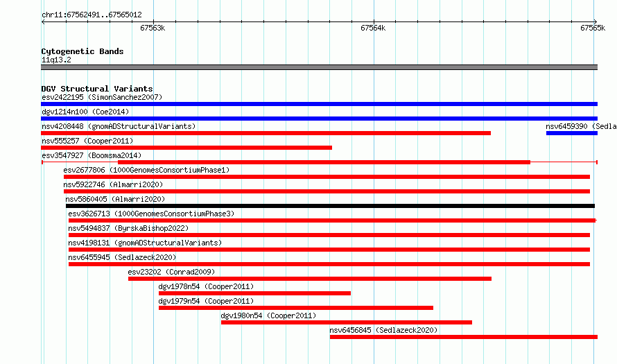The image size is (617, 364).
Task: Click the Cytogenetic Bands track title
Action: pyautogui.click(x=82, y=51)
